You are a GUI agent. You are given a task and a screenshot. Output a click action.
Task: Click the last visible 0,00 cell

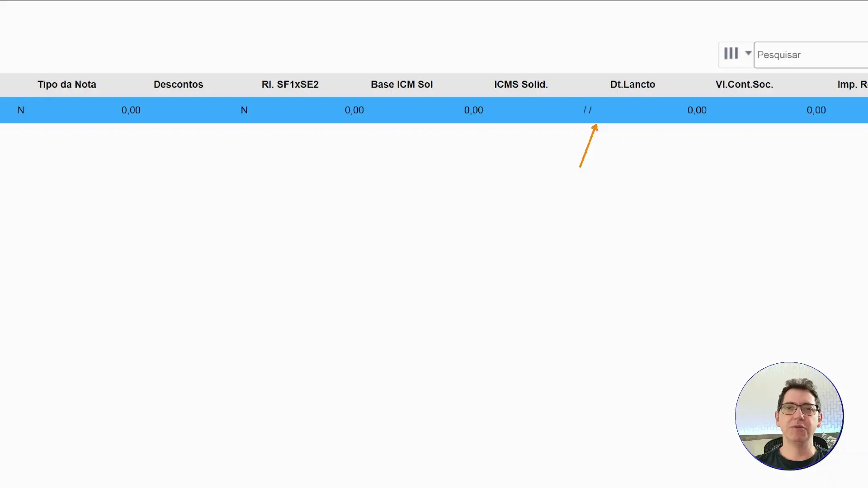click(816, 110)
